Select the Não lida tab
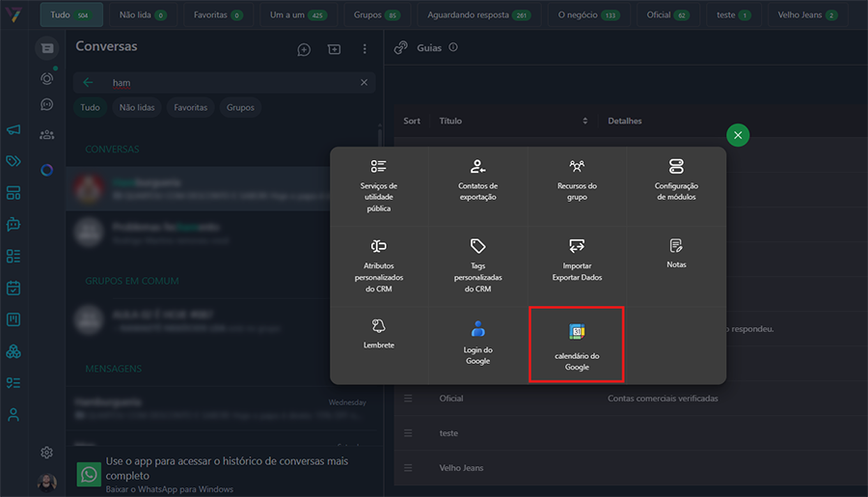Screen dimensions: 868x497 coord(142,15)
